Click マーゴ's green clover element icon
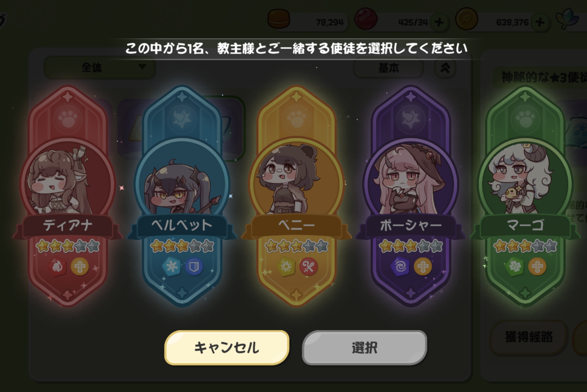Screen dimensions: 587x392 (x=514, y=267)
